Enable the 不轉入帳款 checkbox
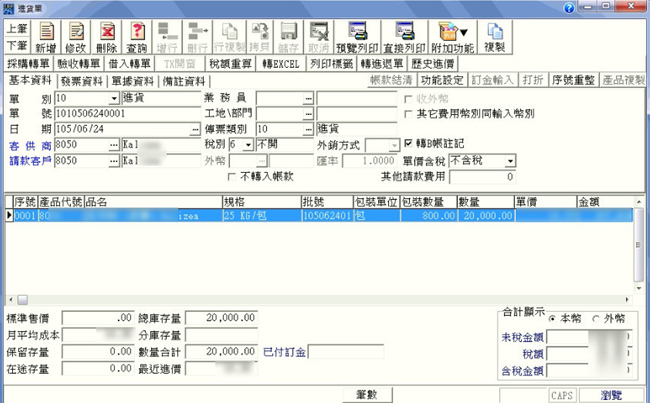This screenshot has height=404, width=650. tap(233, 177)
